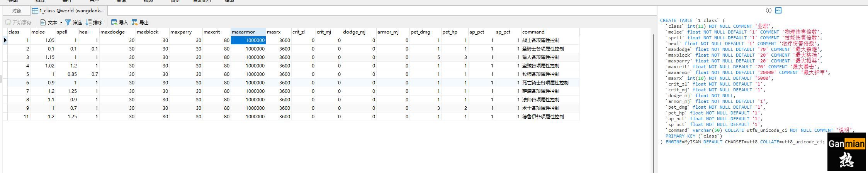Select the 1_class @world tab
The width and height of the screenshot is (868, 173).
(68, 11)
